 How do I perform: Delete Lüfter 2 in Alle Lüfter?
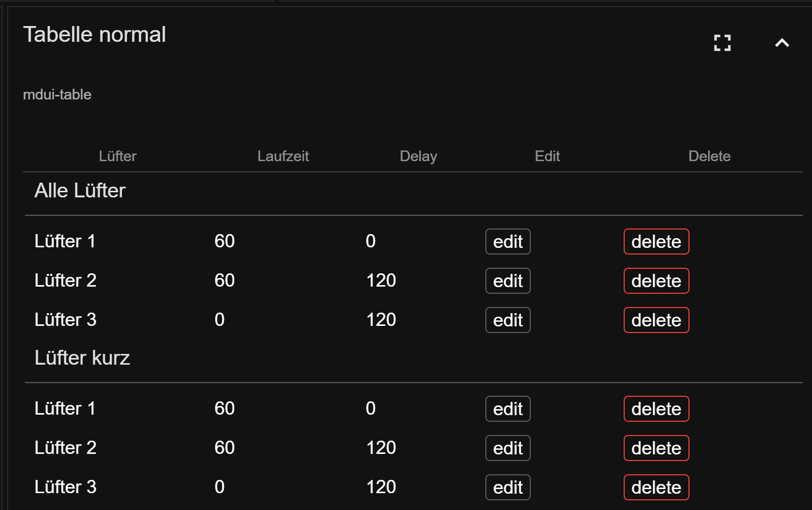[x=656, y=281]
